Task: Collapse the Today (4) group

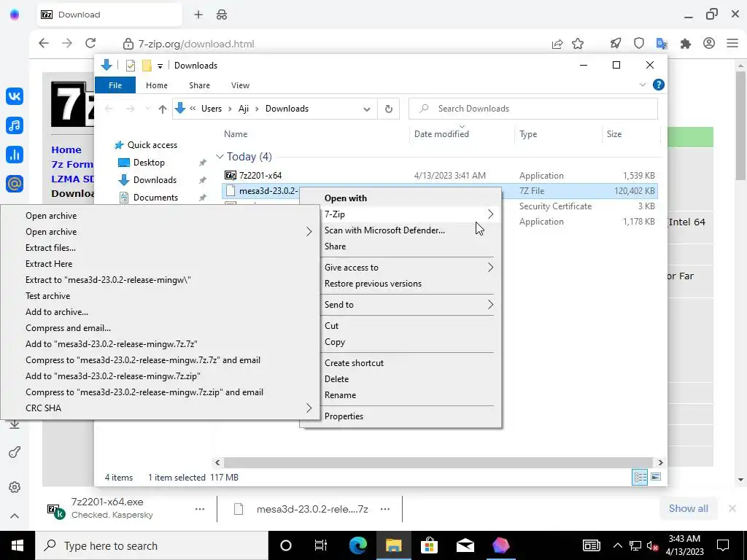Action: (219, 157)
